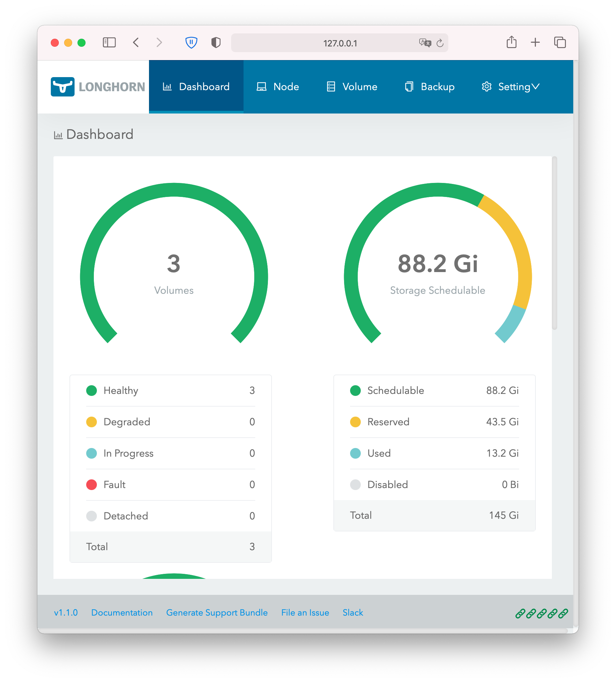Click the Longhorn bull logo icon

click(62, 86)
